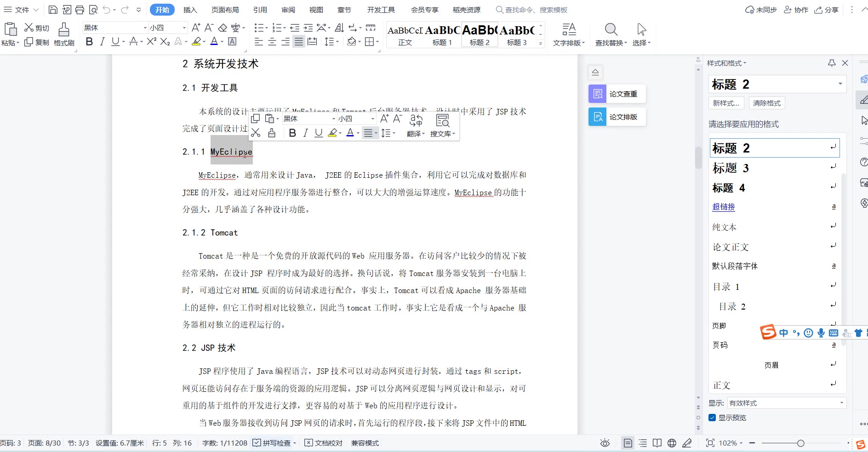
Task: Click the clear formatting eraser icon
Action: (223, 28)
